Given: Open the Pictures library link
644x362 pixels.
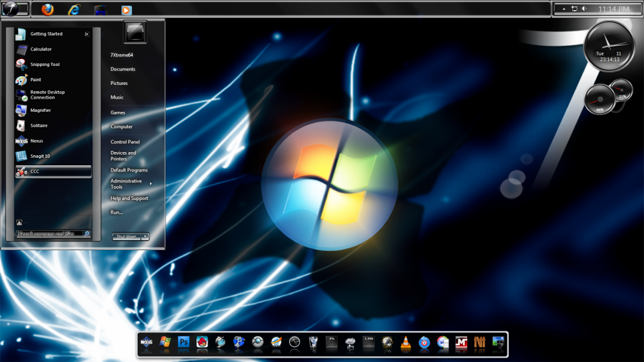Looking at the screenshot, I should [x=119, y=84].
